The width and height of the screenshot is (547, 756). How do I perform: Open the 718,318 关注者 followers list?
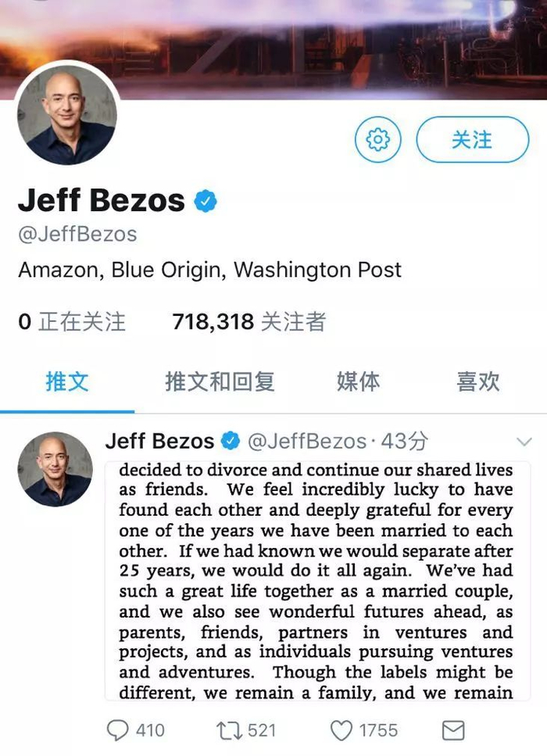click(x=248, y=321)
